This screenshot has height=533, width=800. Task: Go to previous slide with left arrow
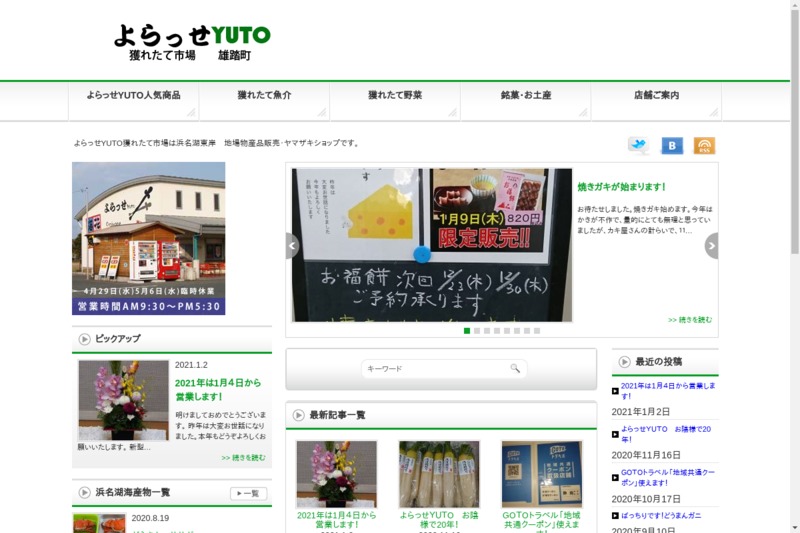click(x=292, y=246)
